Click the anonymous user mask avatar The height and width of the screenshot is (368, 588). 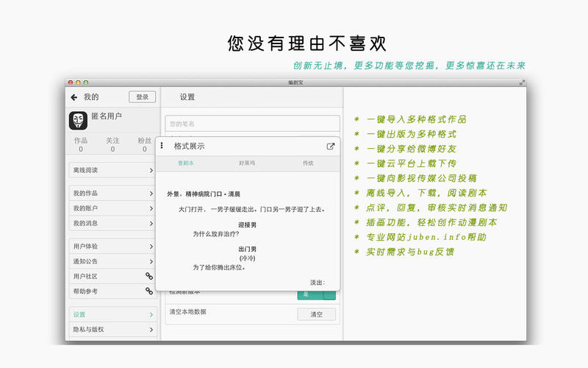(78, 121)
